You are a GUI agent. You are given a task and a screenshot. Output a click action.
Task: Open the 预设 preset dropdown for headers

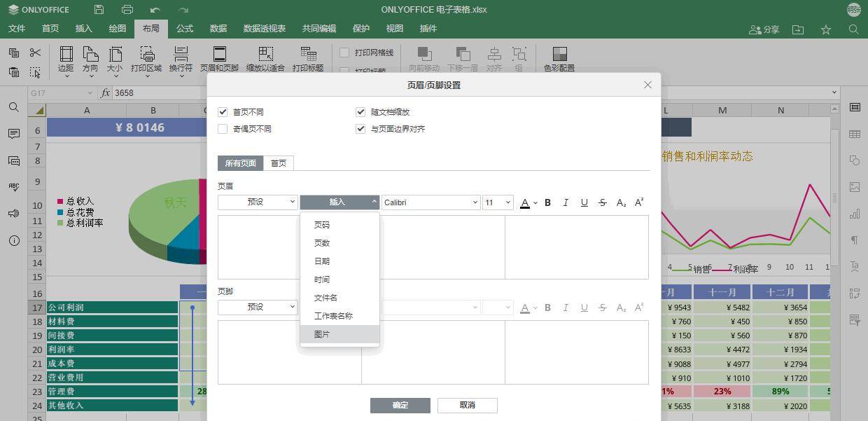(x=257, y=202)
